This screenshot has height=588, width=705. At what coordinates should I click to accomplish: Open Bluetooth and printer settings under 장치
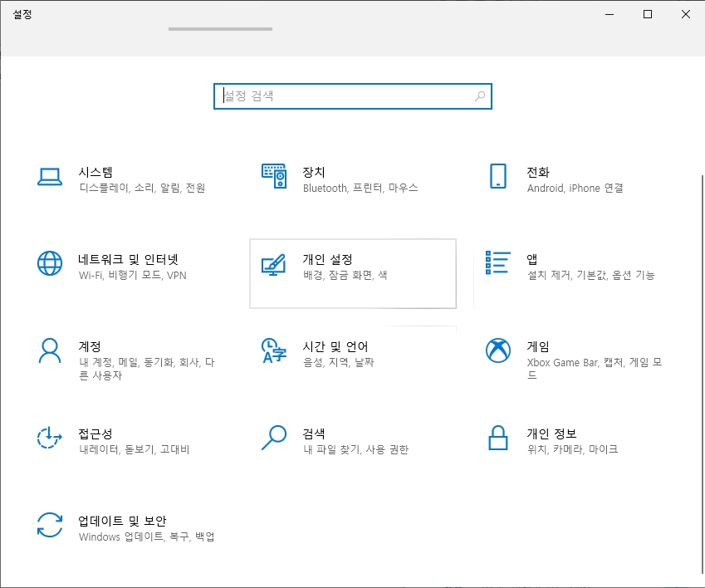[x=359, y=188]
